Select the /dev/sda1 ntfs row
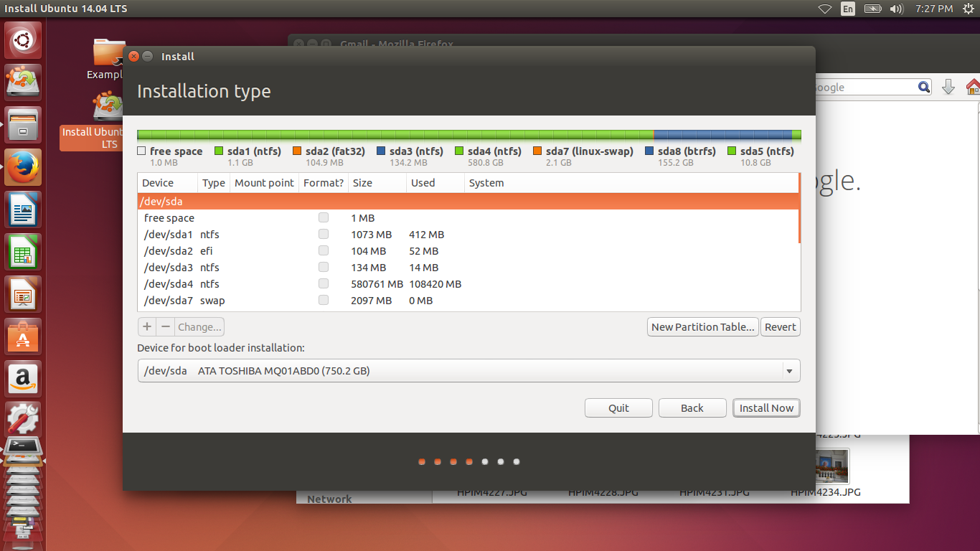 pos(468,234)
